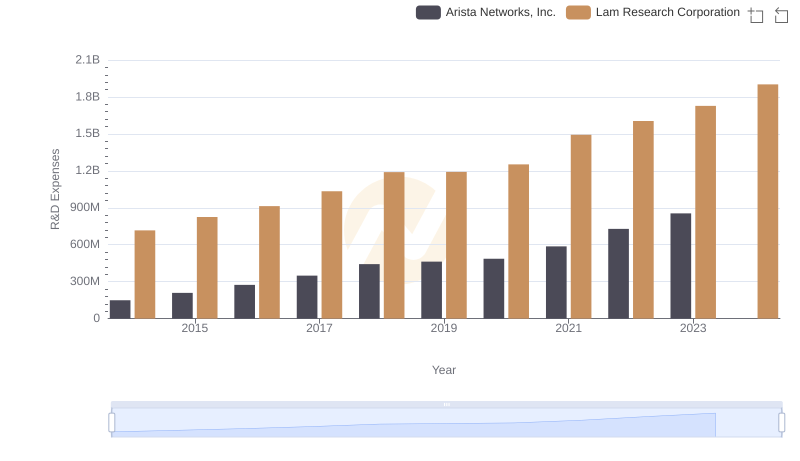Click the 2019 label on the x-axis
This screenshot has height=461, width=800.
[444, 328]
